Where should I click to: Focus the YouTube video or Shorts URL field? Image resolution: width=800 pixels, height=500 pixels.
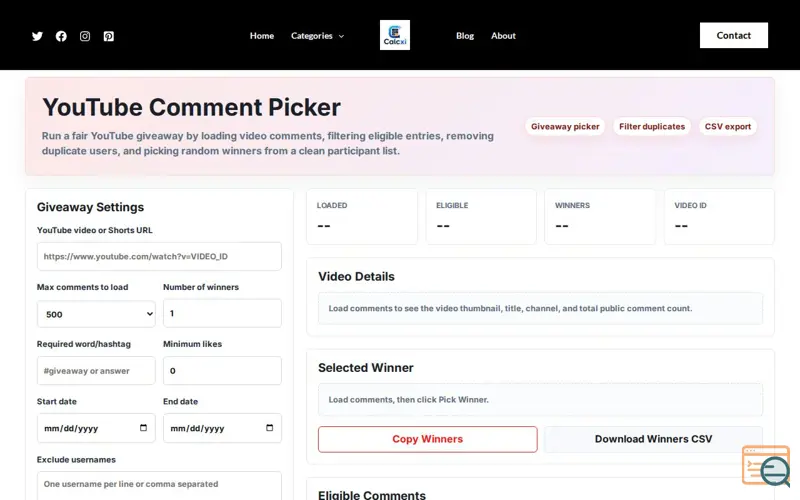click(x=159, y=256)
